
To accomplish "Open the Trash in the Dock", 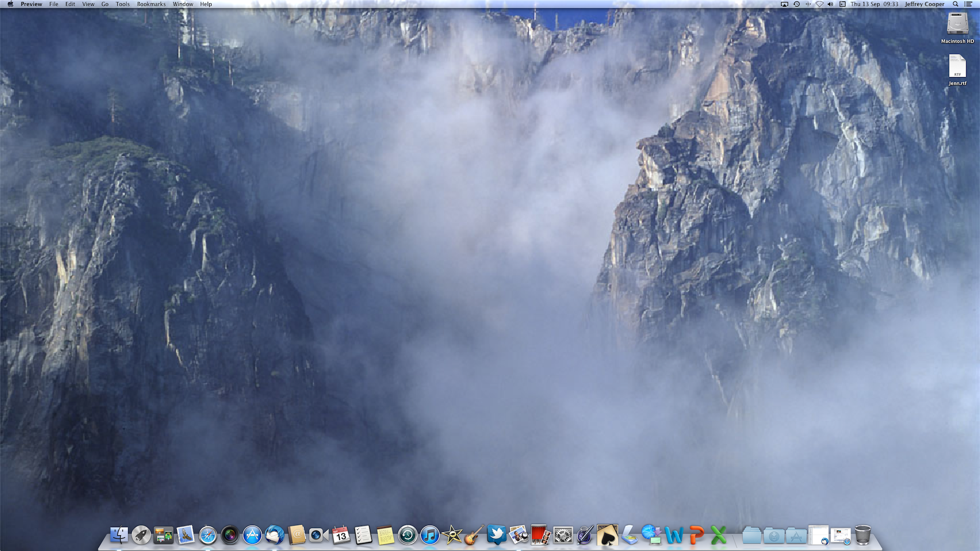I will click(863, 535).
